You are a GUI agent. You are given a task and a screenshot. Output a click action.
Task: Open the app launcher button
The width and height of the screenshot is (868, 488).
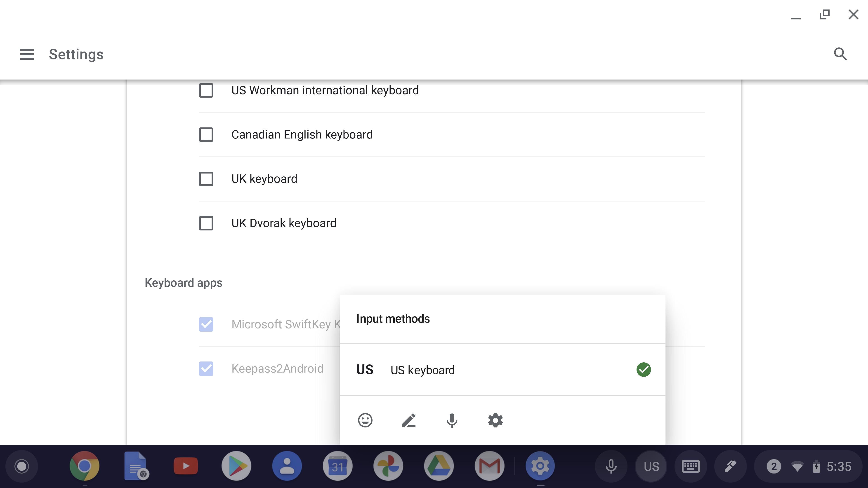coord(21,466)
